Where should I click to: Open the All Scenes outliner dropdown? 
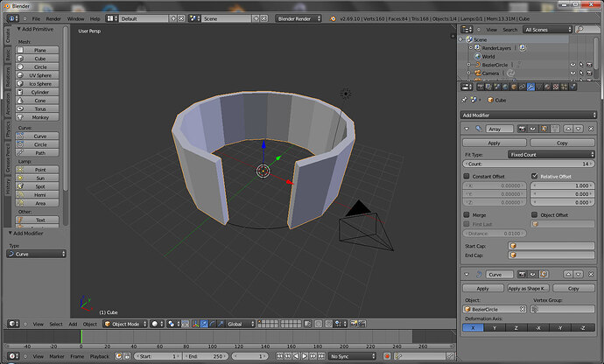pyautogui.click(x=547, y=30)
